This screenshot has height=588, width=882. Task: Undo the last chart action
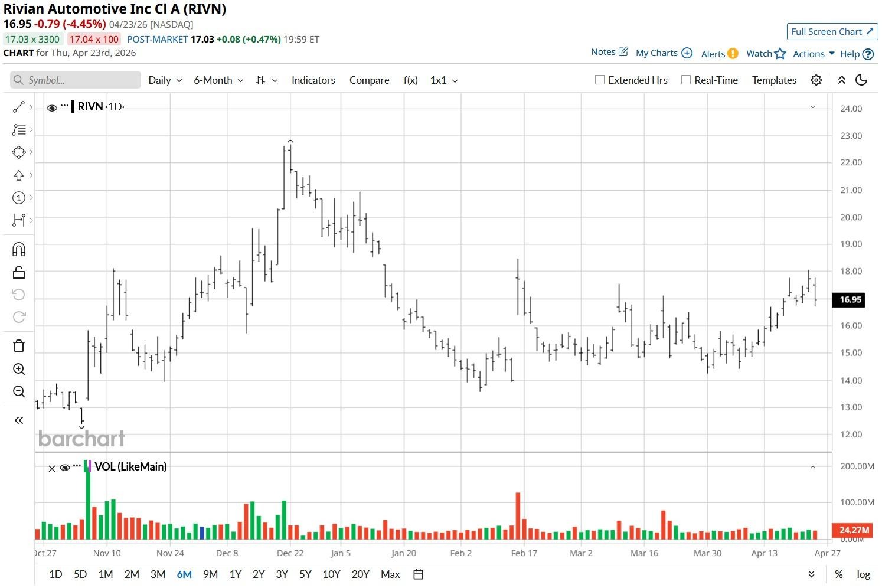[x=19, y=295]
